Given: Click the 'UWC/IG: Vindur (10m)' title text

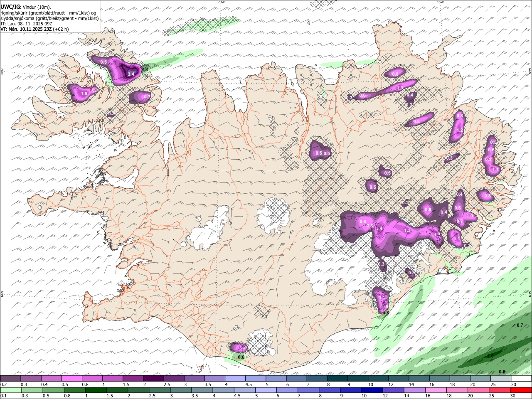Looking at the screenshot, I should pos(26,7).
